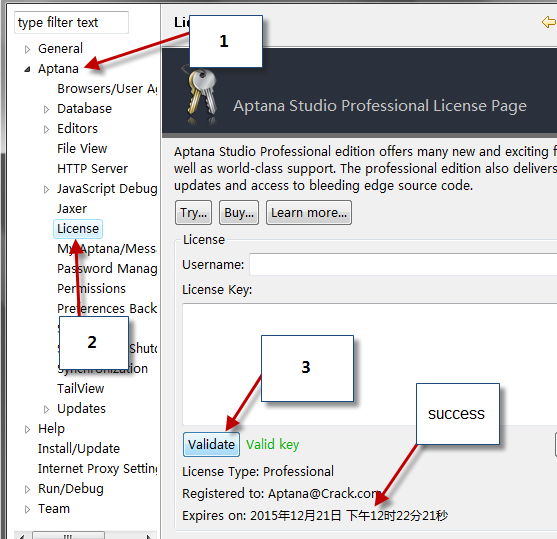Open the My Aptana/Messages preferences
The image size is (557, 539).
pyautogui.click(x=107, y=248)
